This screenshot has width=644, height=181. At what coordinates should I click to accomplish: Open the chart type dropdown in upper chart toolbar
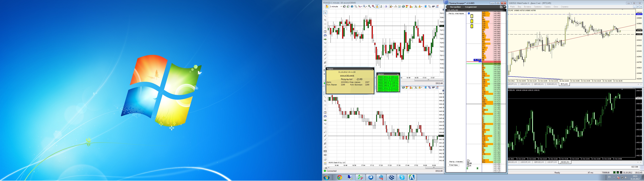click(x=361, y=7)
